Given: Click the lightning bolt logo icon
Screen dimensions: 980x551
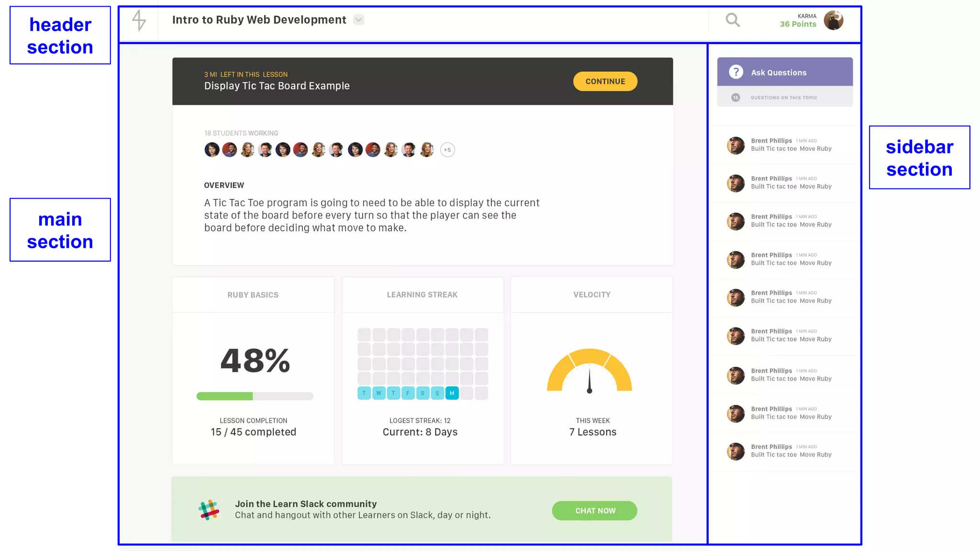Looking at the screenshot, I should (139, 21).
